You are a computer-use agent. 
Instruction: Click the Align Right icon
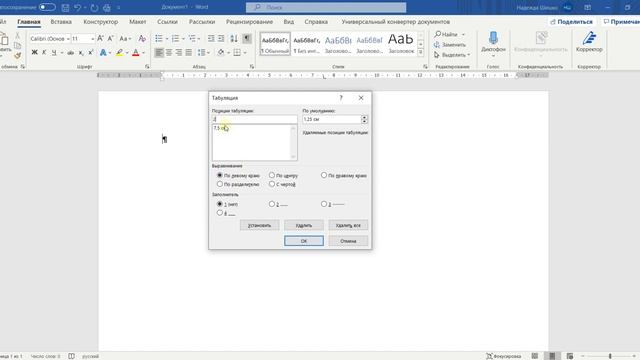tap(178, 52)
